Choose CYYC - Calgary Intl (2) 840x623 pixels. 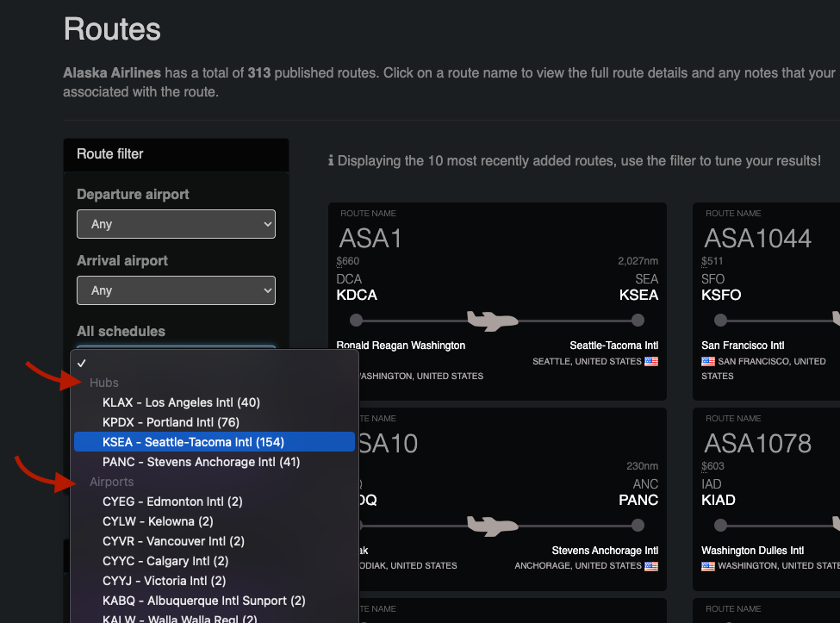coord(215,561)
